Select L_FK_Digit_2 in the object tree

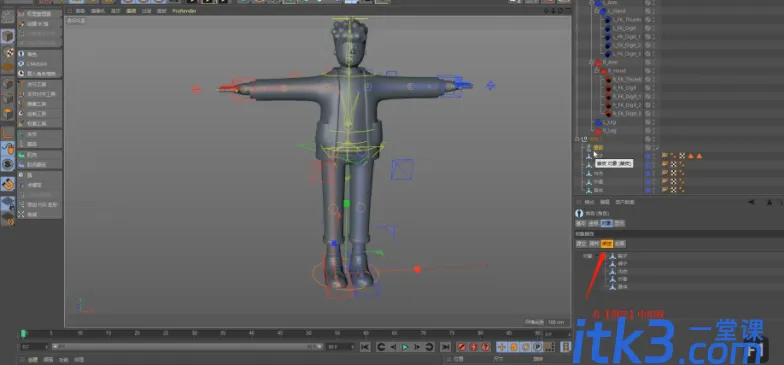(x=626, y=45)
